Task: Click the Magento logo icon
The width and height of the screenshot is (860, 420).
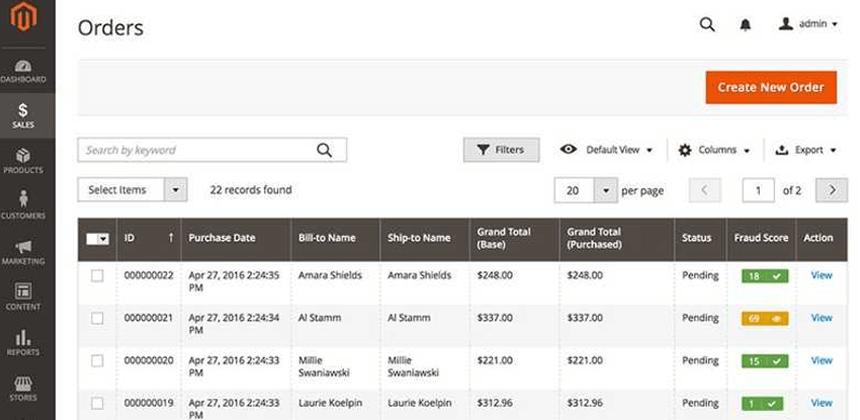Action: [23, 17]
